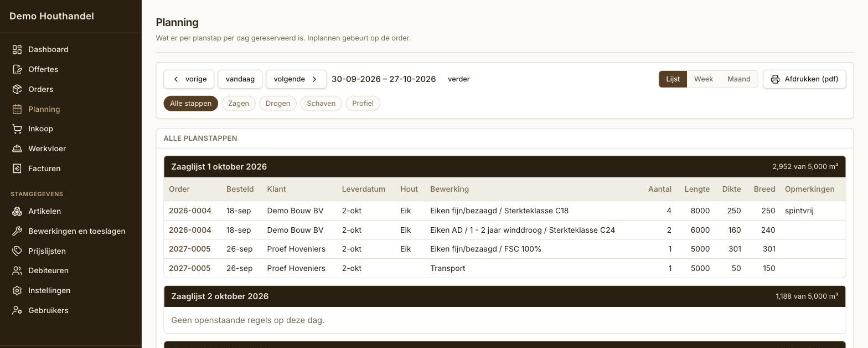Click the Bewerking column header
This screenshot has width=868, height=348.
[449, 190]
